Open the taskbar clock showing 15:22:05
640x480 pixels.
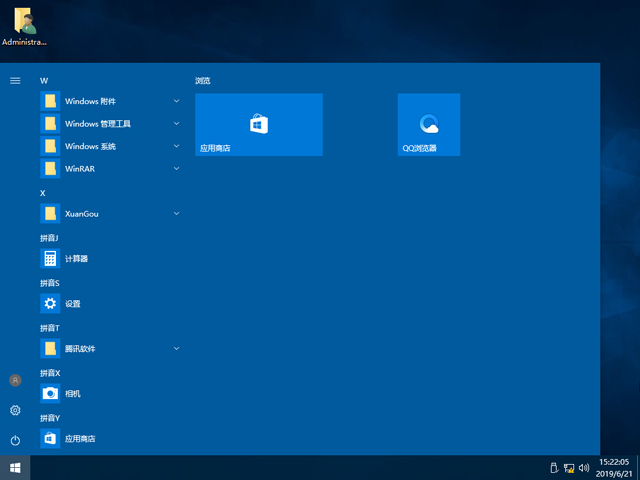pos(613,467)
